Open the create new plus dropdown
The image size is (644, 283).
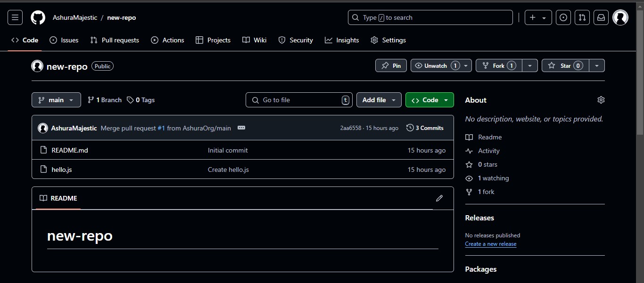pos(538,17)
